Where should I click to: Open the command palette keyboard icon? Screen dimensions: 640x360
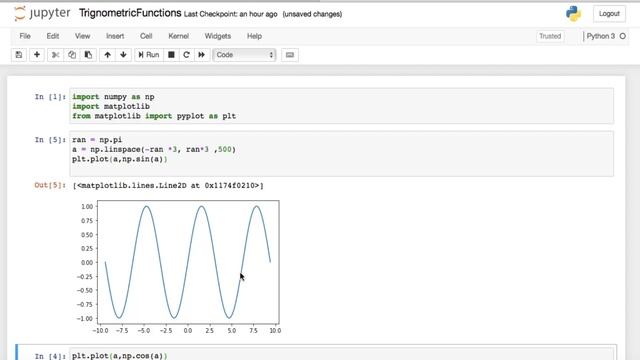(x=290, y=55)
